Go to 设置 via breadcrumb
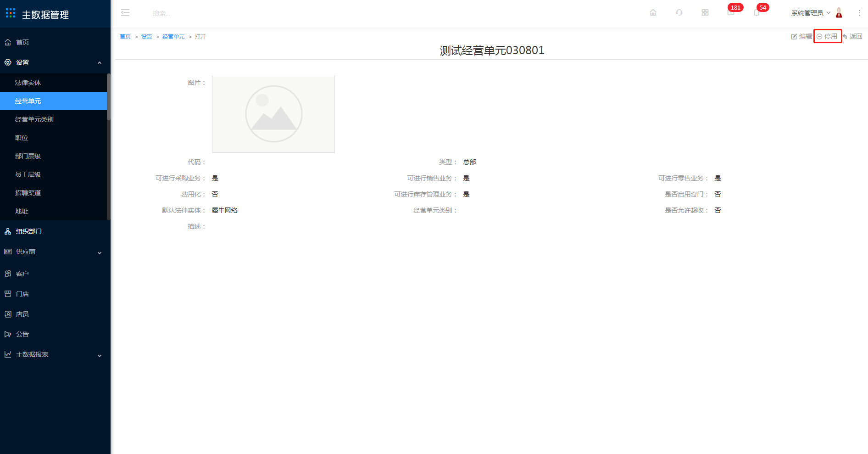Screen dimensions: 868x454 (x=146, y=37)
